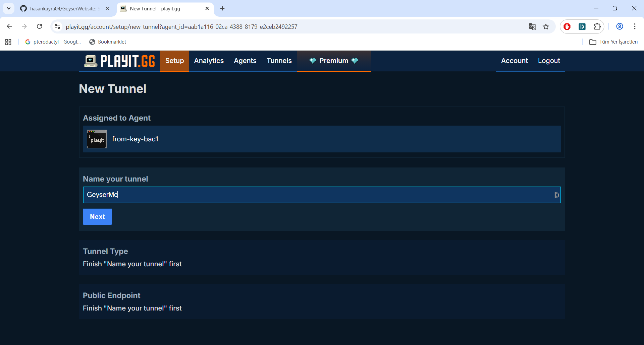Viewport: 644px width, 345px height.
Task: Click the New Tunnel page heading
Action: [x=113, y=89]
